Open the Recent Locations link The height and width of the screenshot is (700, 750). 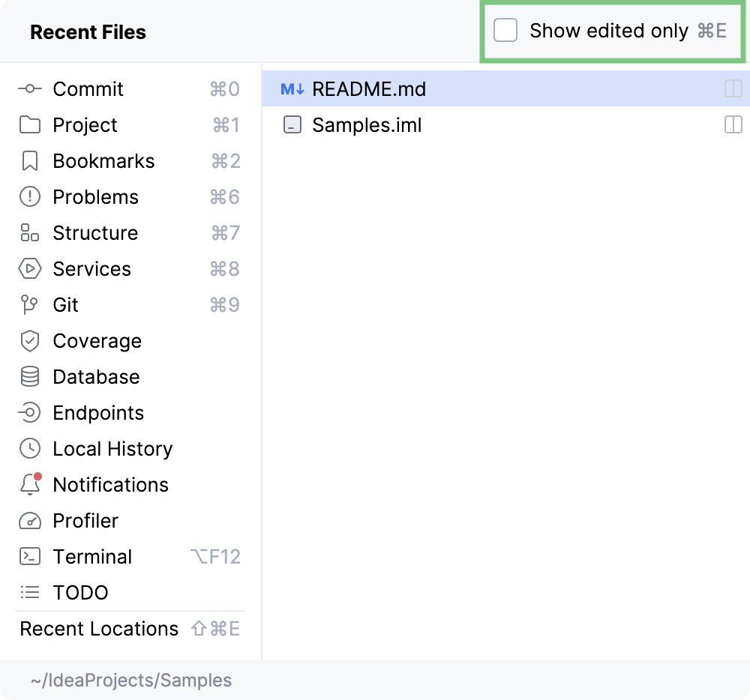[x=99, y=629]
